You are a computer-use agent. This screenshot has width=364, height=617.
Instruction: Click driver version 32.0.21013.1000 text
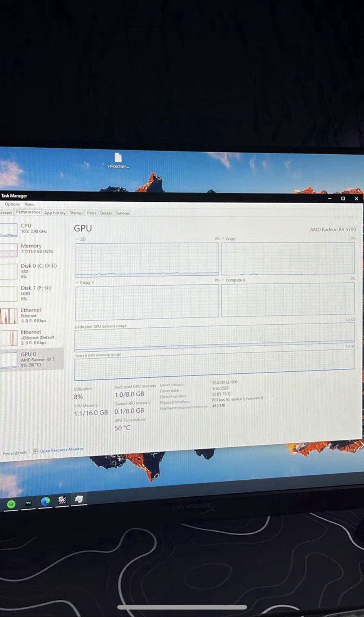[225, 382]
